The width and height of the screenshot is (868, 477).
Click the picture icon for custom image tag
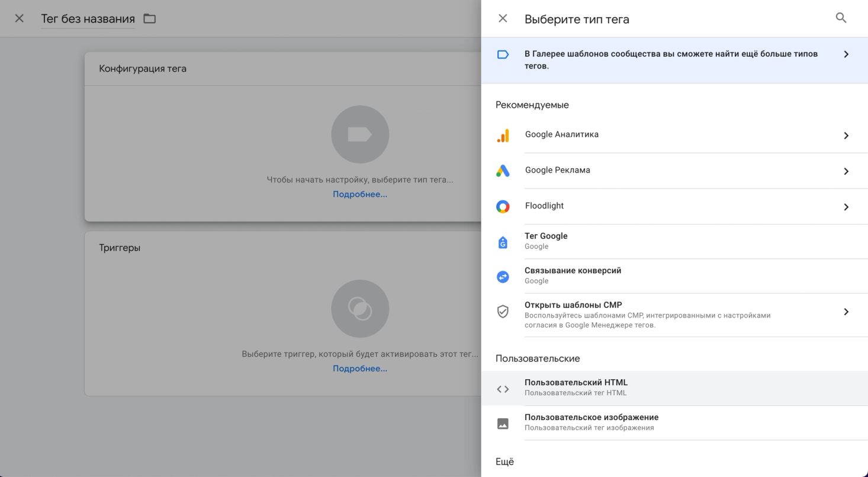[503, 423]
